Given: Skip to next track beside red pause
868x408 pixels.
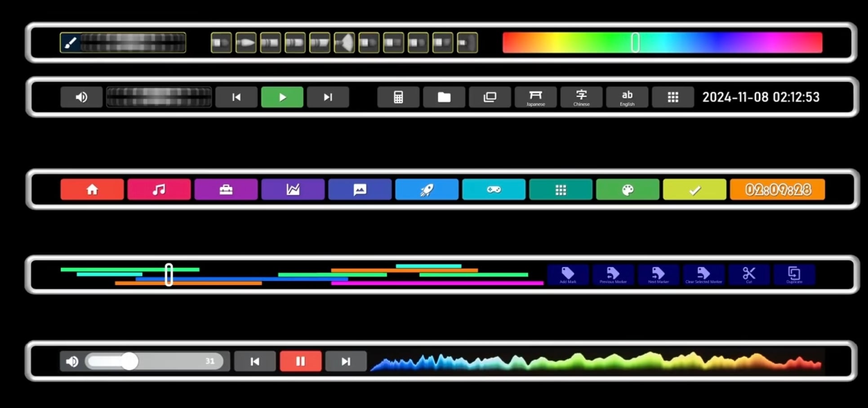Looking at the screenshot, I should [x=346, y=361].
